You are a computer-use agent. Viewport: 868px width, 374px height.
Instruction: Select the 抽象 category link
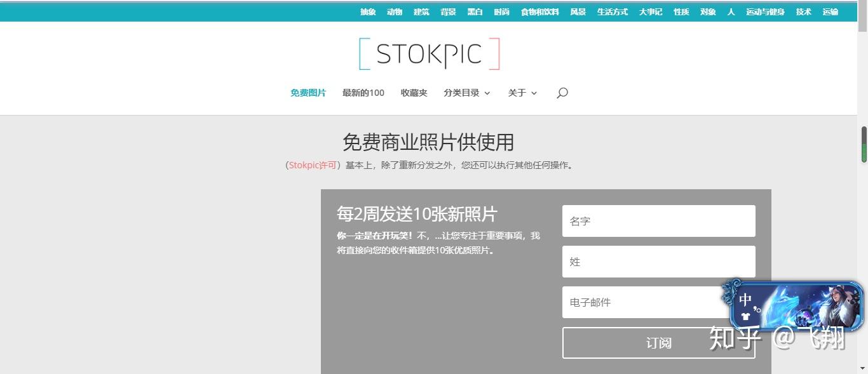(367, 11)
